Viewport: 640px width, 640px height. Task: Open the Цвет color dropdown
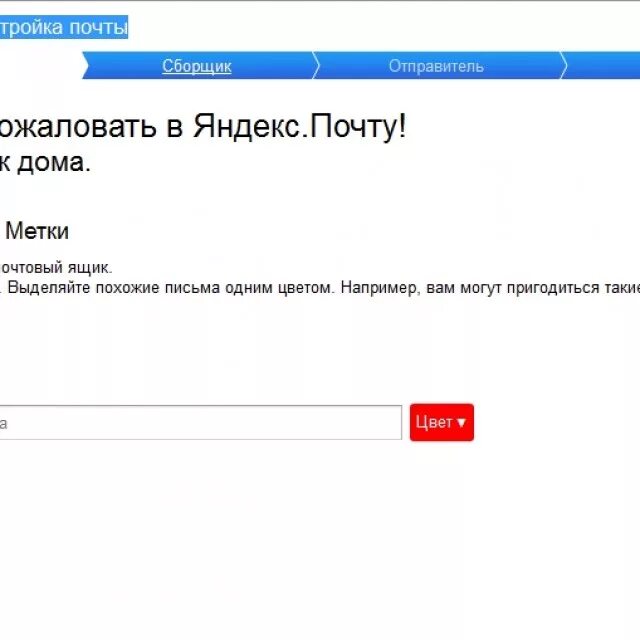tap(442, 422)
